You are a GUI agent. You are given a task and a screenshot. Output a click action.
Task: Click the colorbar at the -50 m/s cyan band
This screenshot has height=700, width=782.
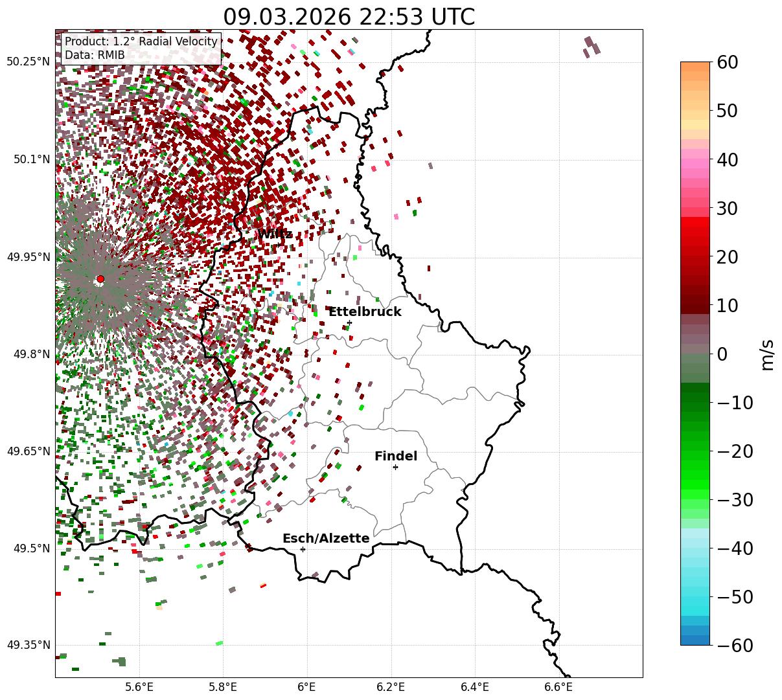pos(695,596)
